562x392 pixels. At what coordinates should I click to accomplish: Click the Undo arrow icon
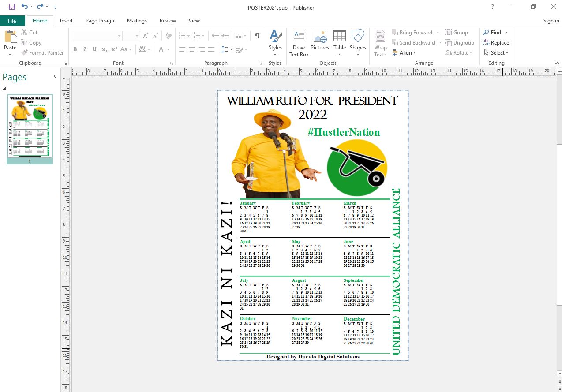tap(25, 7)
